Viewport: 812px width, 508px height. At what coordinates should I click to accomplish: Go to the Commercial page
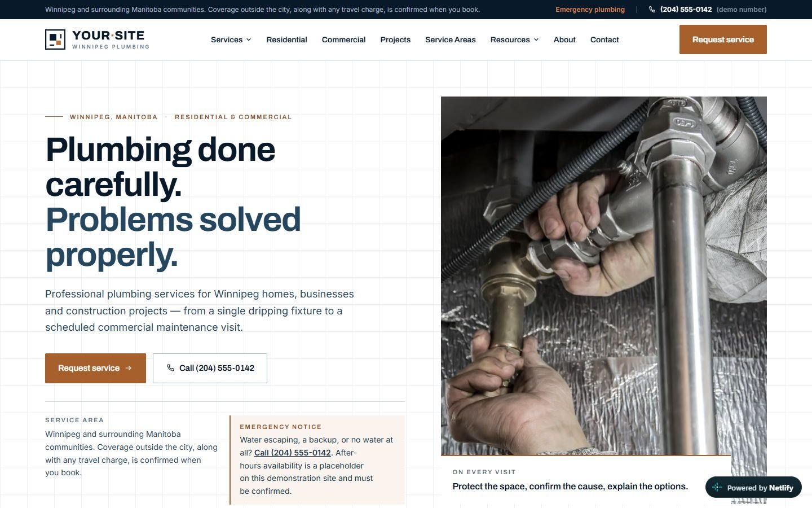coord(343,40)
